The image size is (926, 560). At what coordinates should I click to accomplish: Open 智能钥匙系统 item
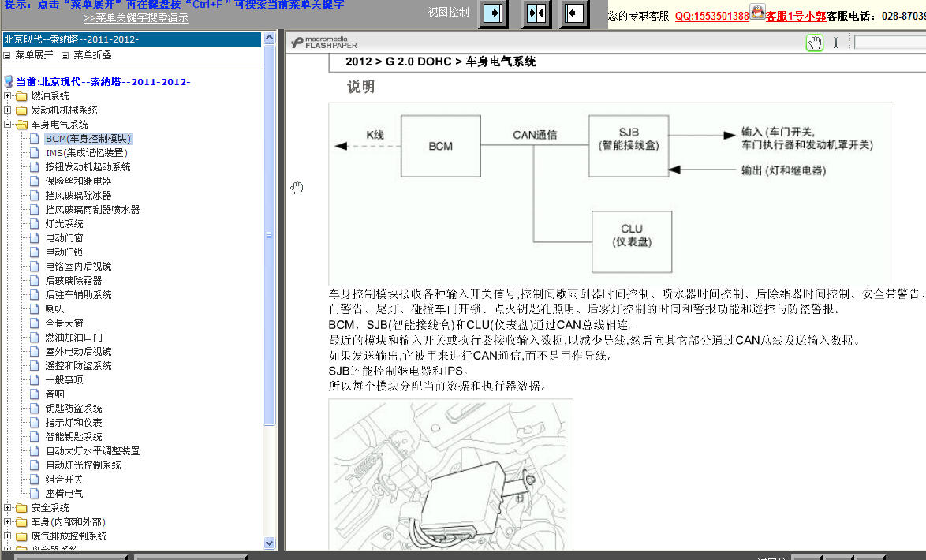pos(74,436)
